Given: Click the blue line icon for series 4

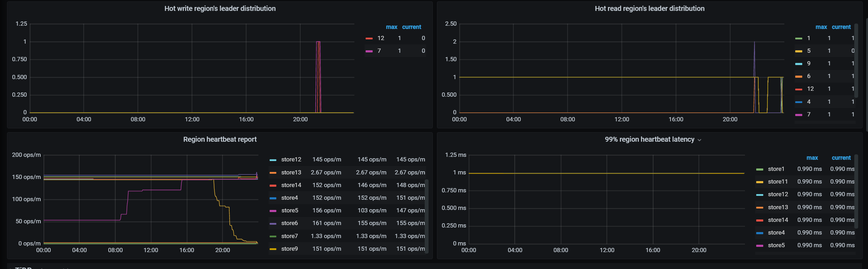Looking at the screenshot, I should tap(799, 102).
